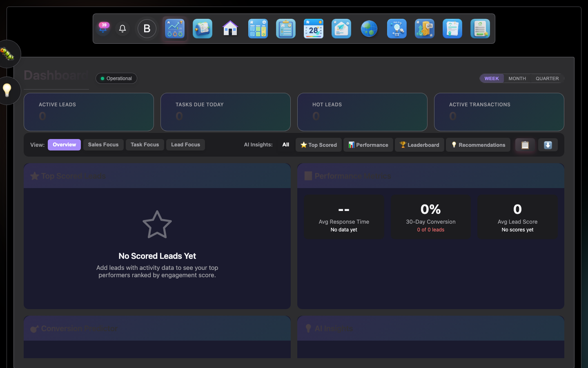
Task: Click the blue download arrow button
Action: click(x=548, y=145)
